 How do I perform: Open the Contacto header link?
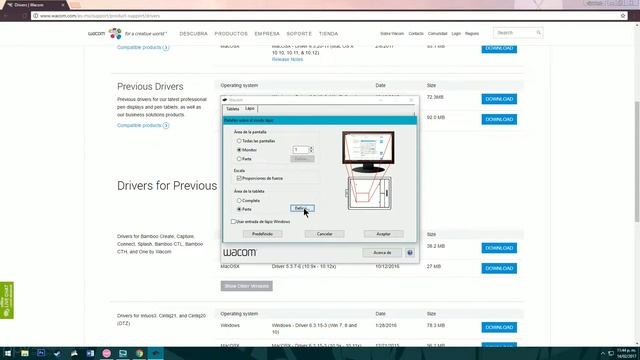(x=416, y=33)
